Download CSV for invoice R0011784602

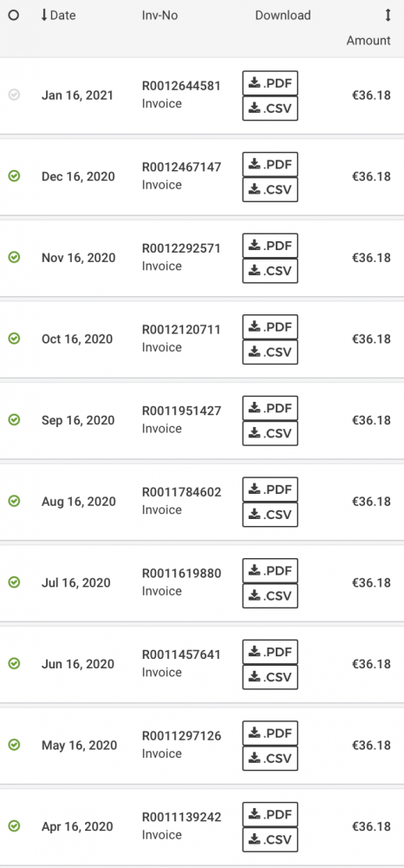(x=270, y=515)
